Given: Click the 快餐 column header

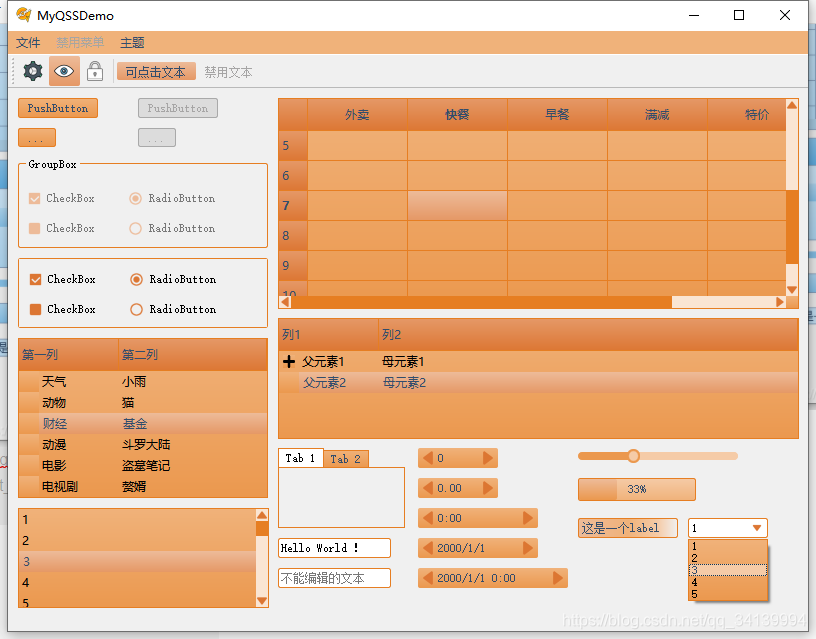Looking at the screenshot, I should pyautogui.click(x=457, y=114).
